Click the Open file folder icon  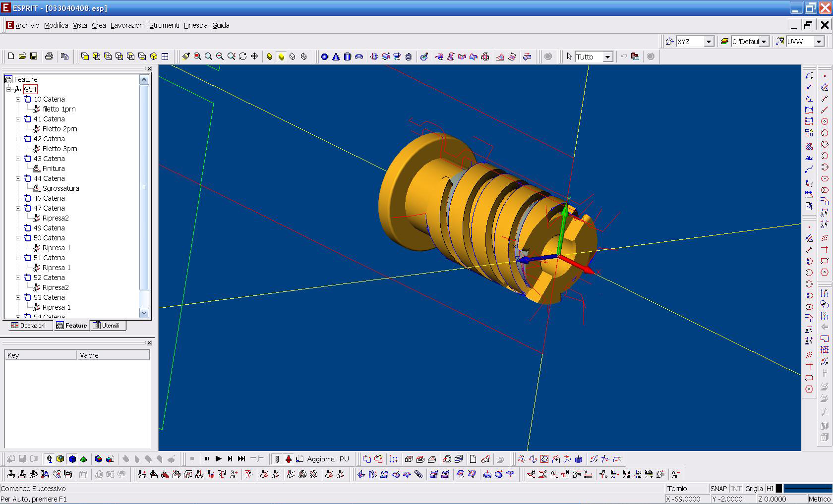[x=22, y=56]
